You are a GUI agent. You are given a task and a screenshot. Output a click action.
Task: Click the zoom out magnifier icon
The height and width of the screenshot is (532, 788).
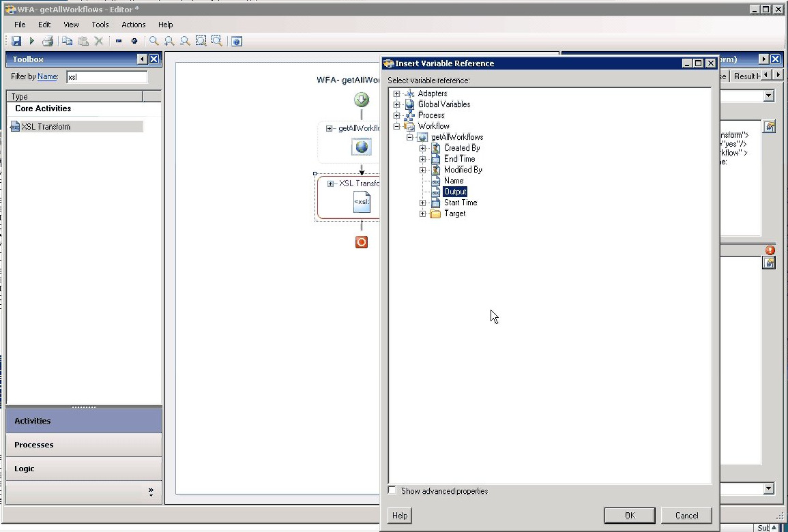(x=185, y=41)
